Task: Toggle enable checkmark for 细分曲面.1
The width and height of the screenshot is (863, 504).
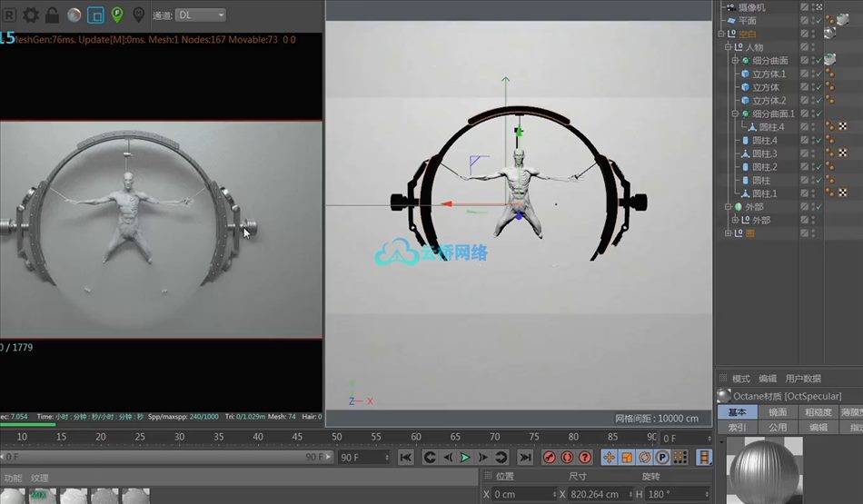Action: pos(818,114)
